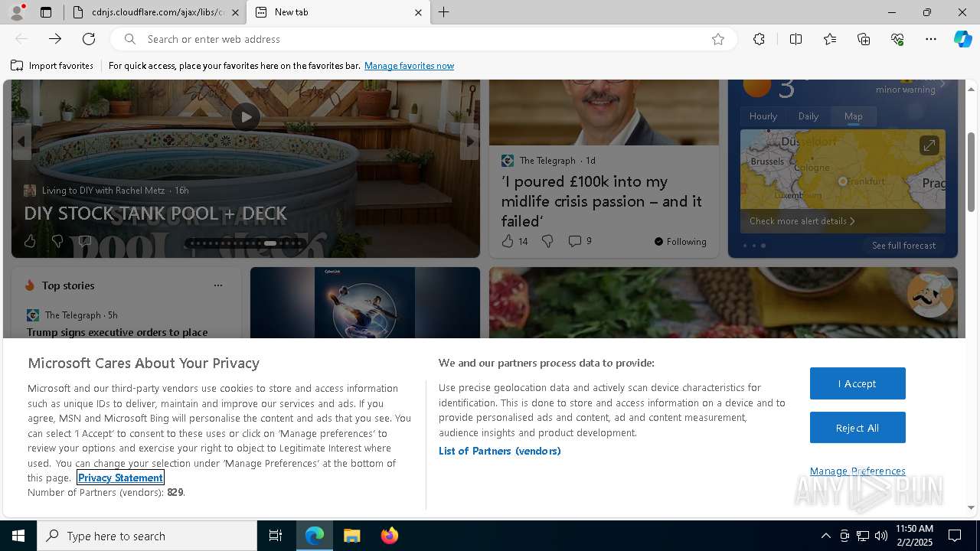Screen dimensions: 980x551
Task: Open the tab actions menu icon
Action: point(46,12)
